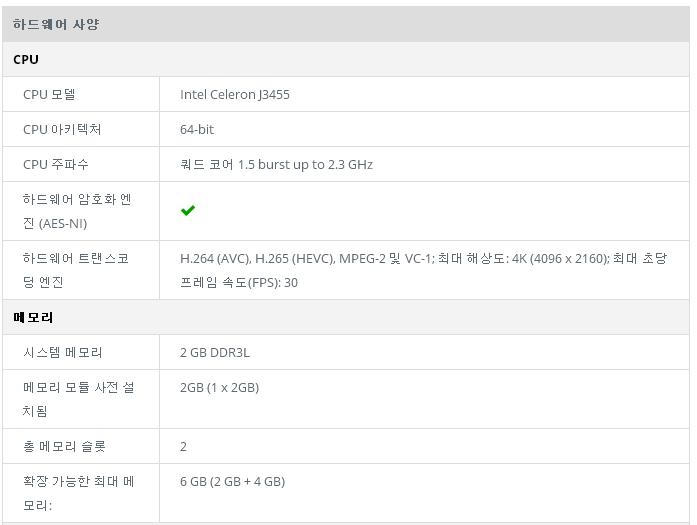Click the CPU 주파수 label
This screenshot has width=697, height=525.
point(56,164)
